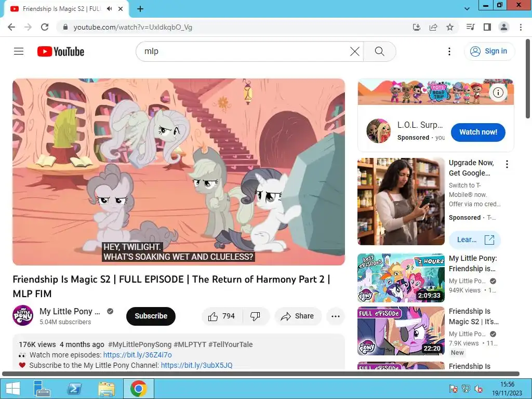Open the Chrome profile avatar
532x399 pixels.
pyautogui.click(x=504, y=27)
